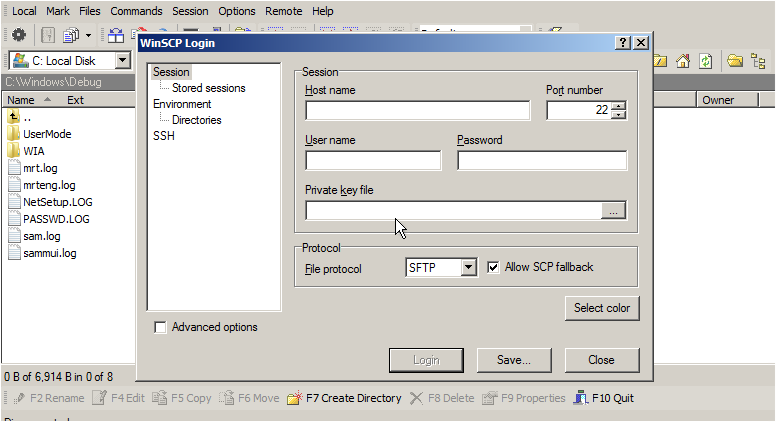Click the F7 Create Directory icon

(294, 398)
